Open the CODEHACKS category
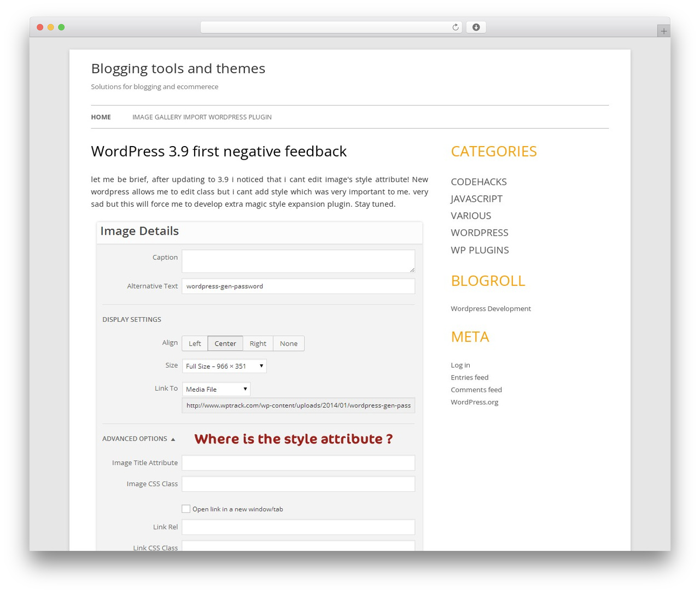 479,182
